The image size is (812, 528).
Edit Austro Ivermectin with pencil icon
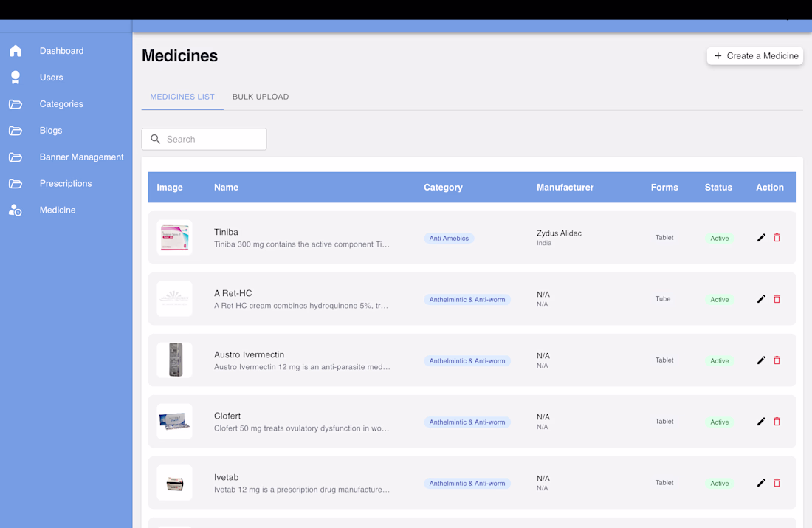point(761,360)
